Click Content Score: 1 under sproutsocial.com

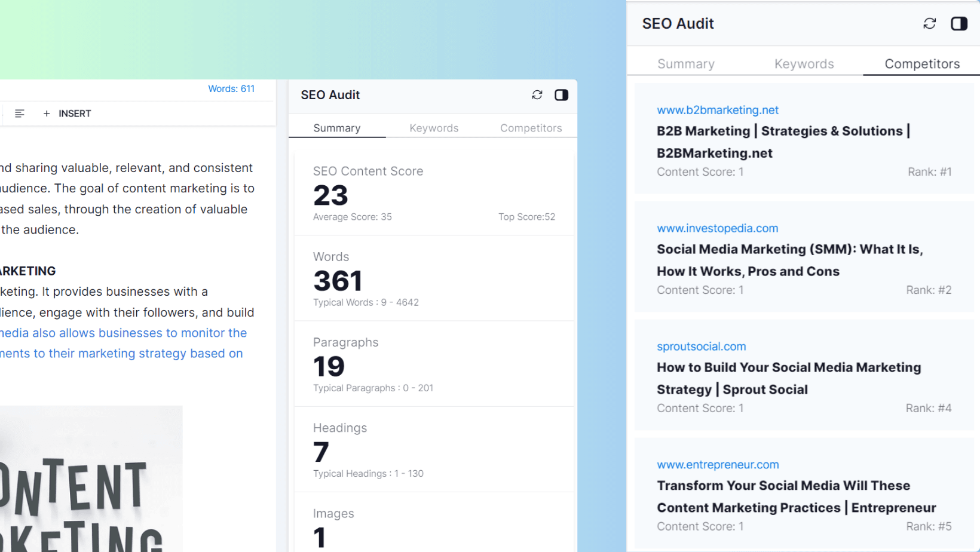point(700,409)
